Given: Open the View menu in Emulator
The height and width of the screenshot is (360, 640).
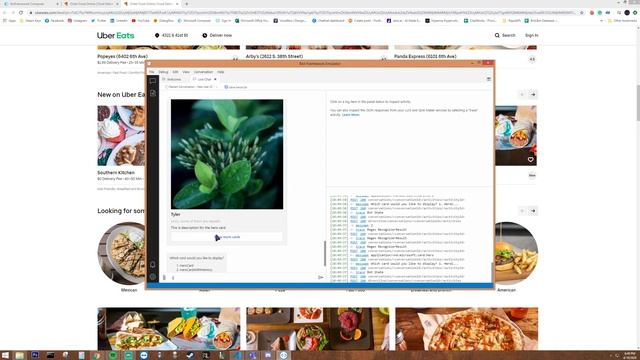Looking at the screenshot, I should click(186, 72).
